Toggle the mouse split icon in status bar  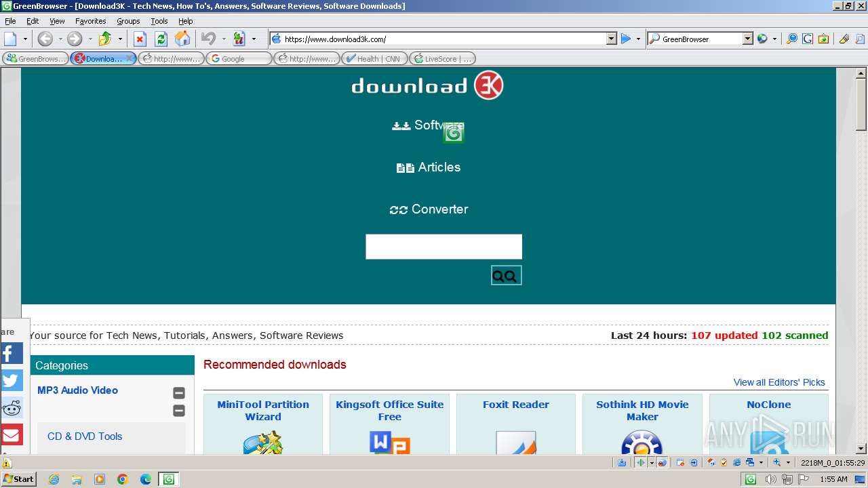pyautogui.click(x=641, y=463)
